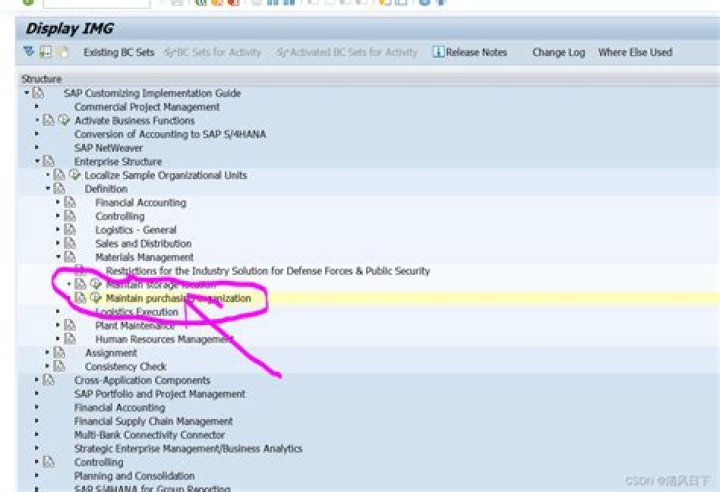The height and width of the screenshot is (492, 720).
Task: Open documentation icon for top-level Controlling node
Action: [48, 462]
